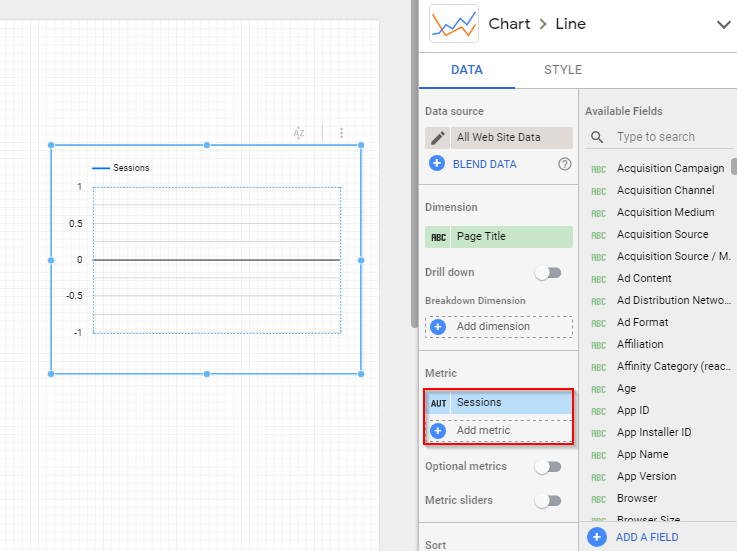
Task: Click the Blend Data plus icon
Action: 437,164
